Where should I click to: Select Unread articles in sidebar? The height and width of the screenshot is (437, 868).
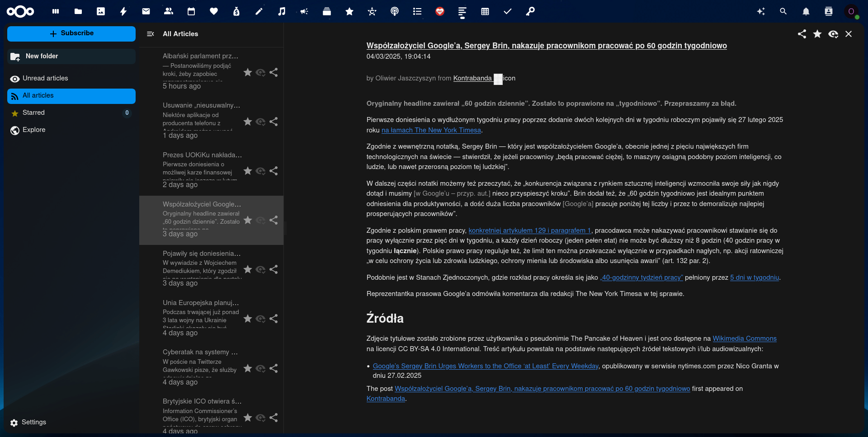point(45,78)
